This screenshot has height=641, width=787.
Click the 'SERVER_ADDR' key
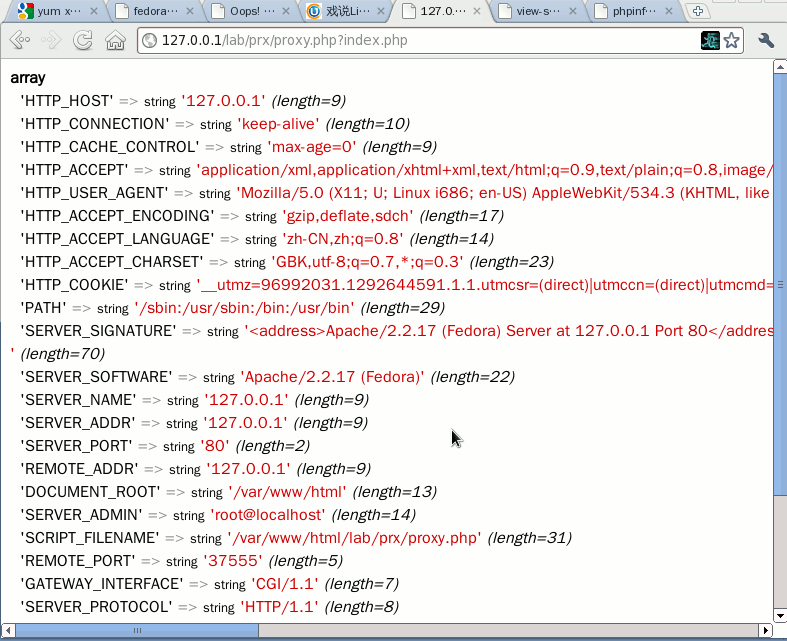coord(78,423)
